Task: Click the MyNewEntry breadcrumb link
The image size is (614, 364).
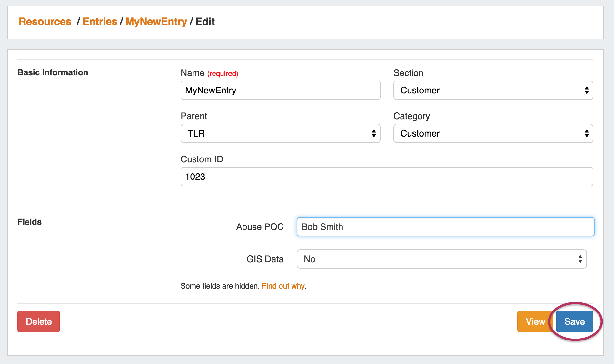Action: point(156,22)
